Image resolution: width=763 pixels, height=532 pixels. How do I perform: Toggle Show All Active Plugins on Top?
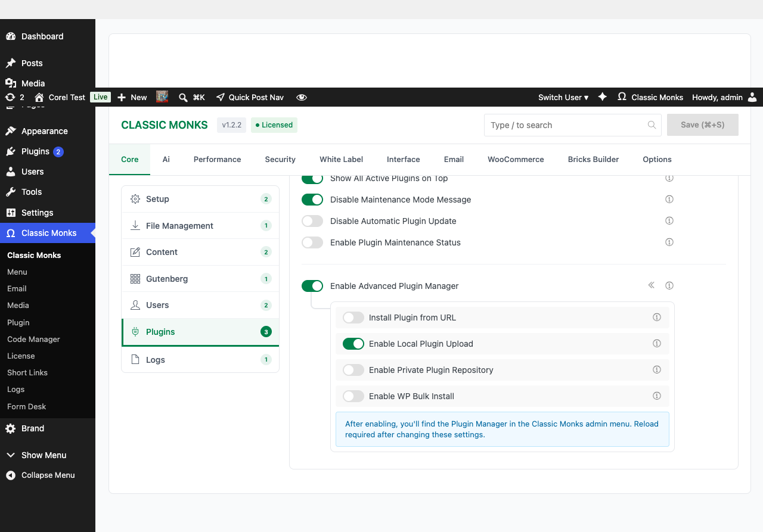312,179
